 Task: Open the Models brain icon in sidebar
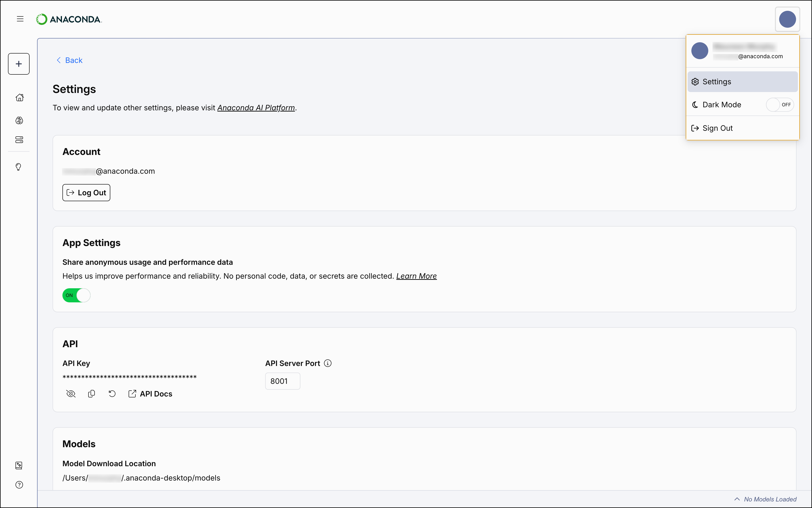point(19,120)
